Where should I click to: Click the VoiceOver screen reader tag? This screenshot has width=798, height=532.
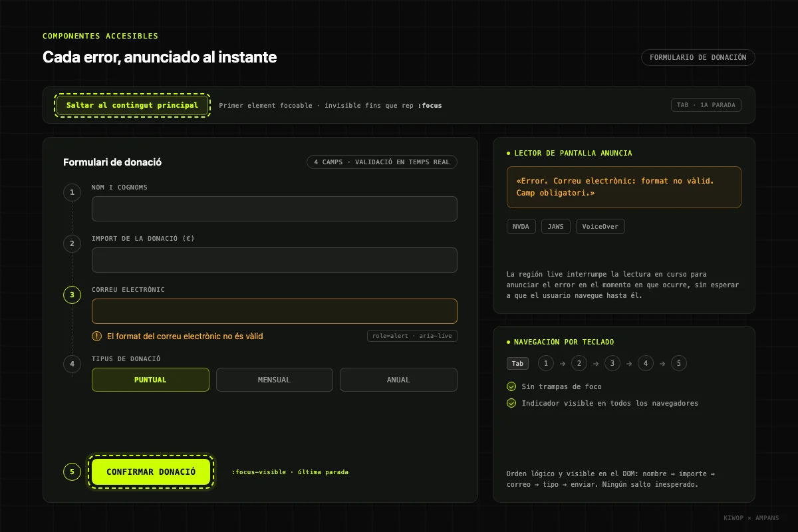(600, 227)
